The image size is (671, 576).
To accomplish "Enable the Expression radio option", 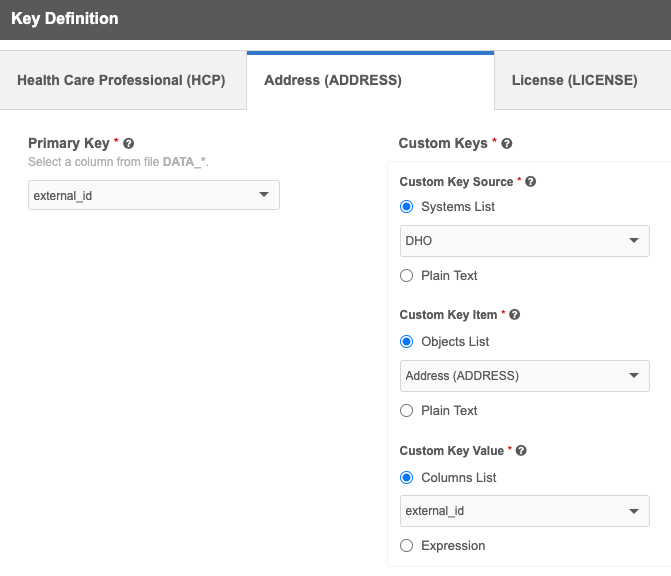I will point(407,546).
